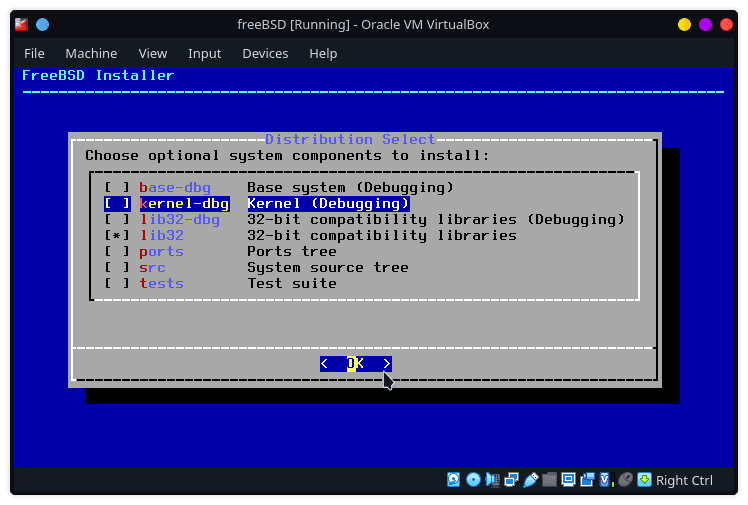Toggle the ports checkbox
Screen dimensions: 748x505
point(117,251)
